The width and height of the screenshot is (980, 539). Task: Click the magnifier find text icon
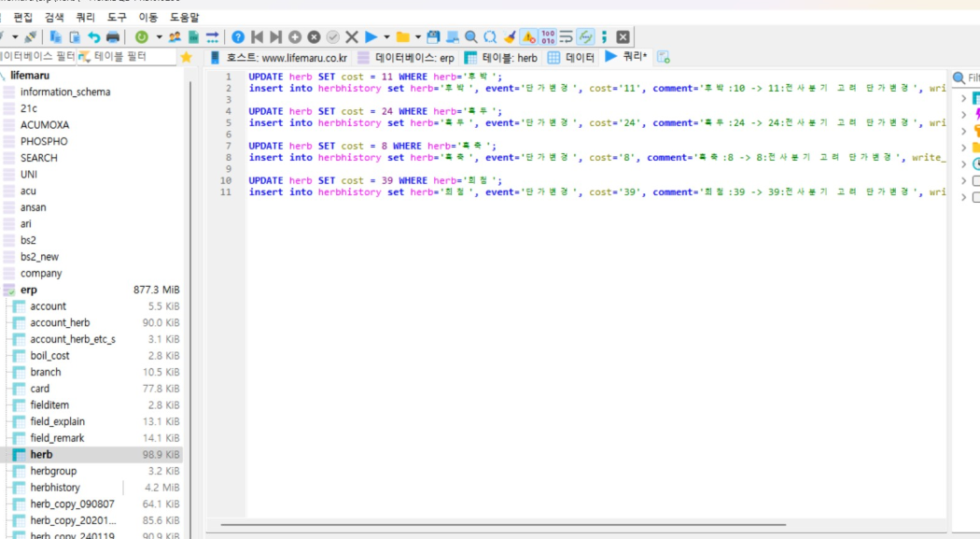click(471, 36)
